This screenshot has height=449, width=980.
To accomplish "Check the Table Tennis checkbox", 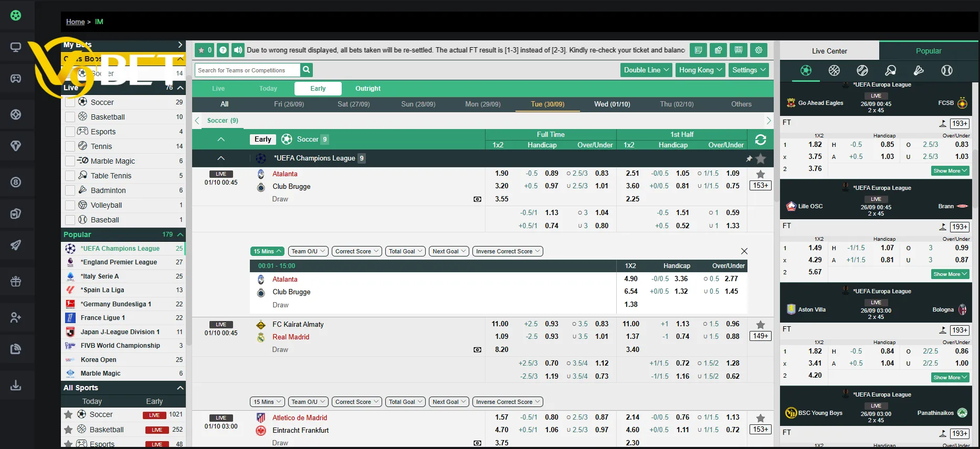I will point(70,176).
